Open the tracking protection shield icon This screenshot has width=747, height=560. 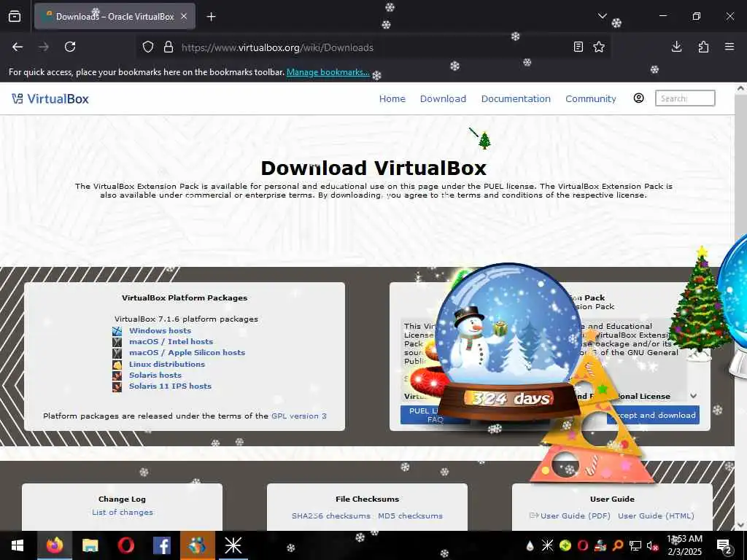point(148,47)
